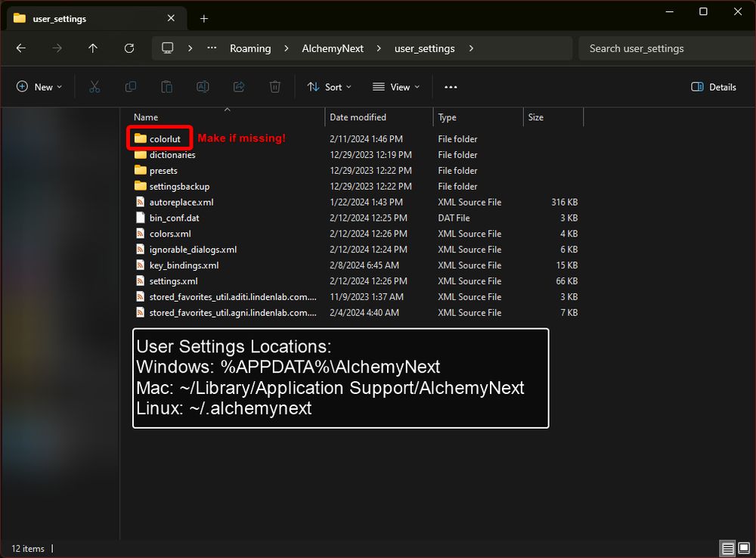This screenshot has width=756, height=558.
Task: Click the This PC monitor icon in address bar
Action: [167, 48]
